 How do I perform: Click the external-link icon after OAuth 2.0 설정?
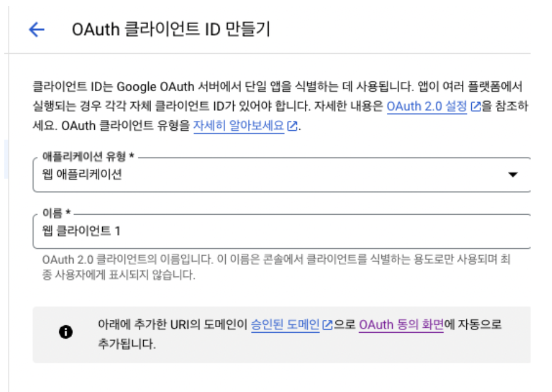(x=476, y=106)
